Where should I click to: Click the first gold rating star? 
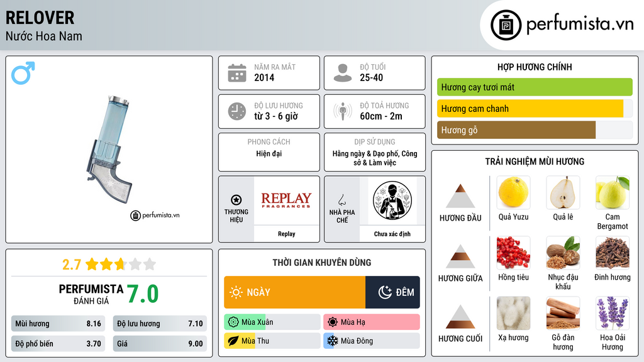tap(92, 264)
